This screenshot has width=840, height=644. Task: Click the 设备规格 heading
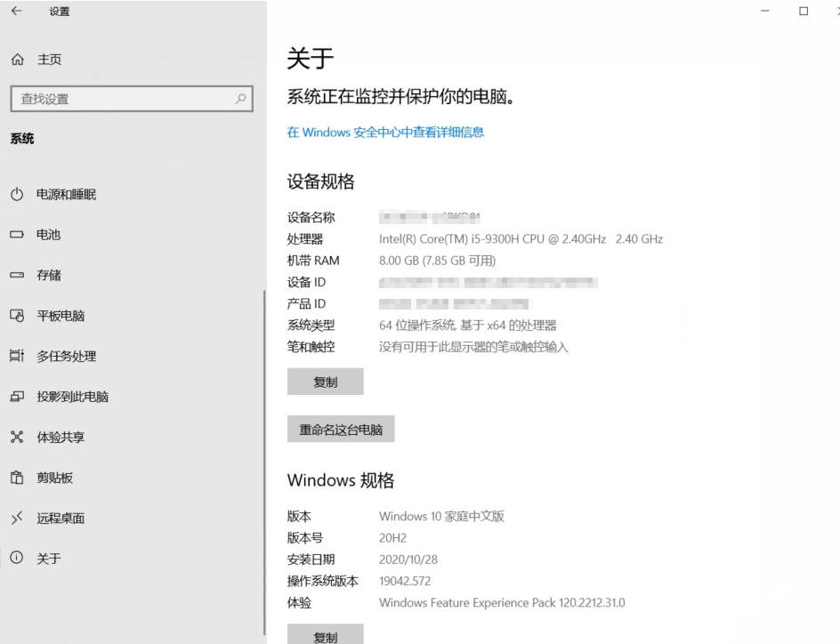(320, 181)
